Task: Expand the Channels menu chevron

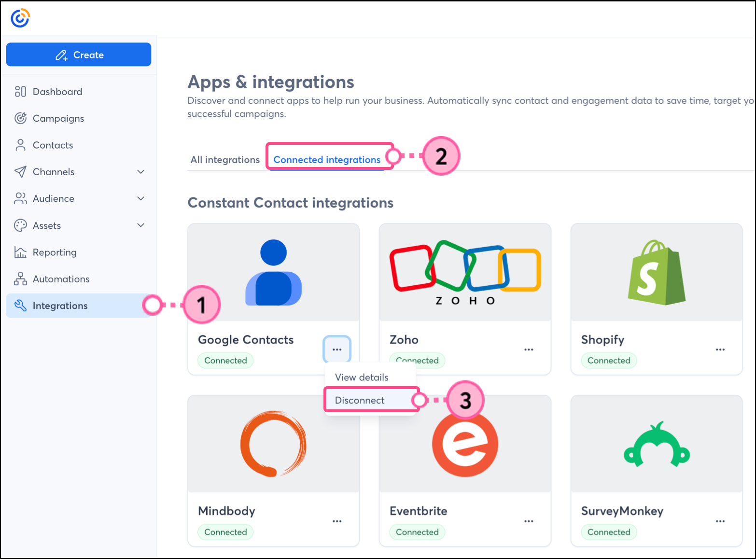Action: tap(140, 172)
